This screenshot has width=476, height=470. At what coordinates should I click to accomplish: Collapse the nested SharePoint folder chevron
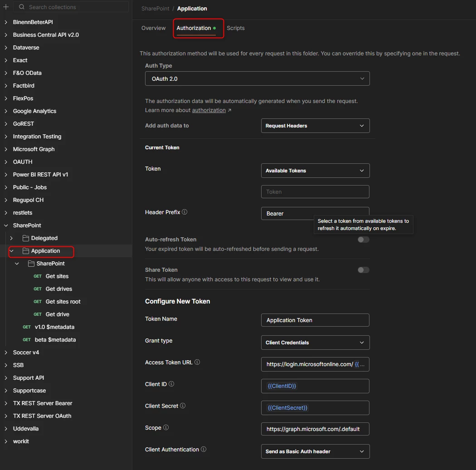(17, 264)
